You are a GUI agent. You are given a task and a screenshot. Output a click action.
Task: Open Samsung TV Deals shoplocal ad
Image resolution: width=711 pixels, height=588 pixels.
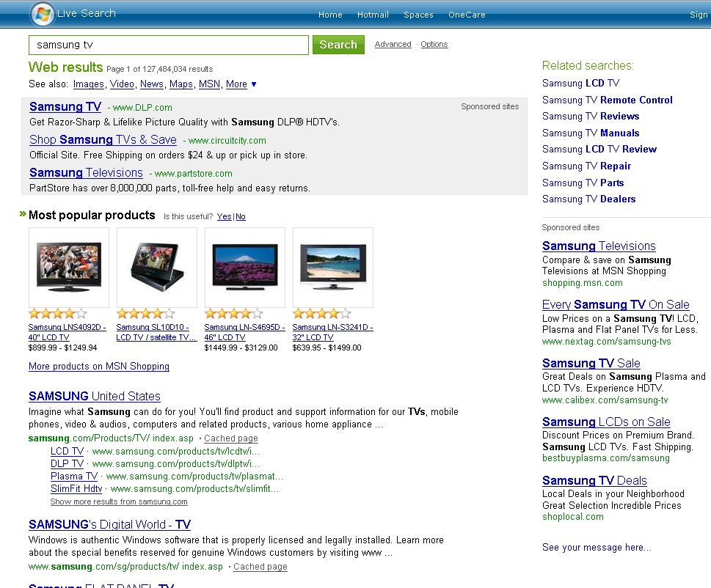(594, 480)
